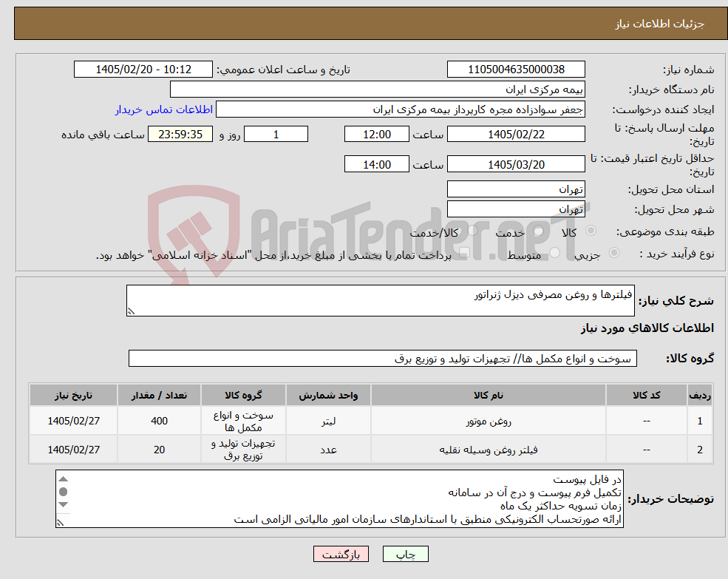Click the resize handle of buyer notes box
Viewport: 728px width, 579px height.
pos(60,523)
